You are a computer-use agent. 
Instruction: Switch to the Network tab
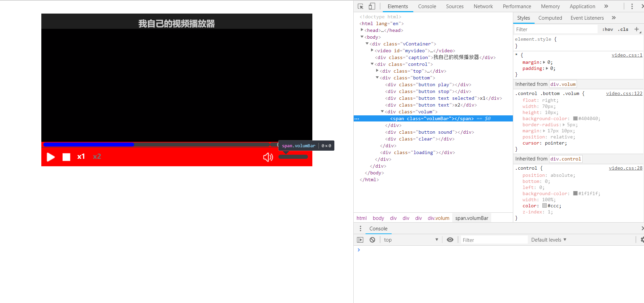point(483,6)
